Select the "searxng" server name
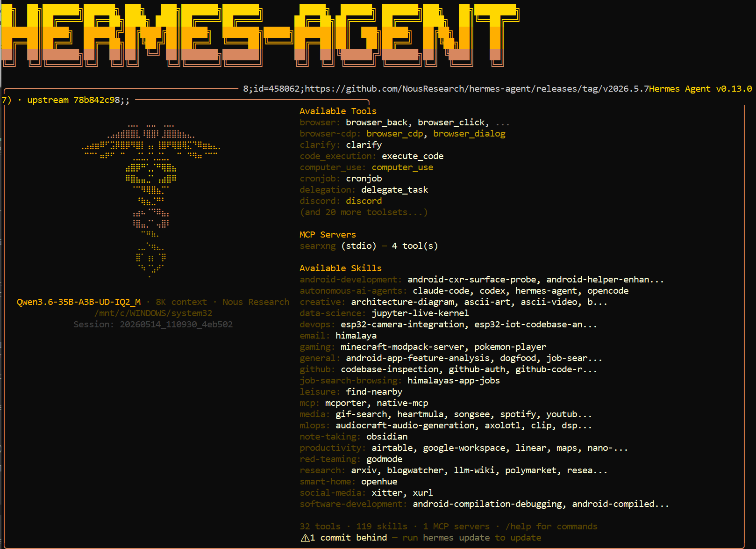This screenshot has height=549, width=756. tap(317, 246)
